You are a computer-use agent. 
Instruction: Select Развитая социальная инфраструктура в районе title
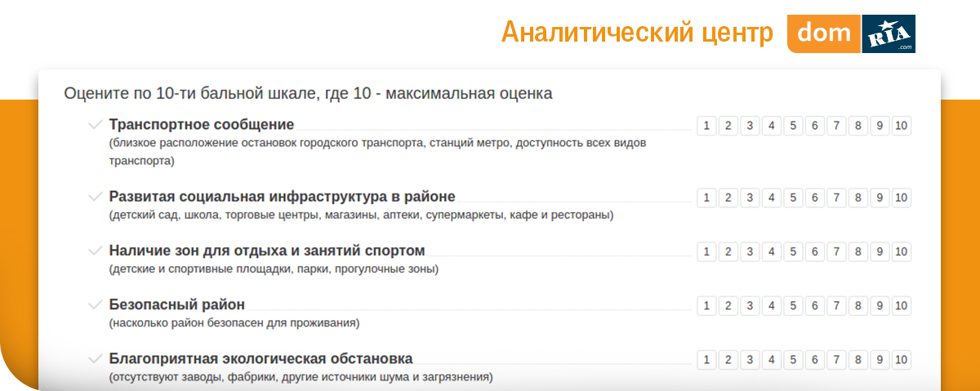pos(282,197)
